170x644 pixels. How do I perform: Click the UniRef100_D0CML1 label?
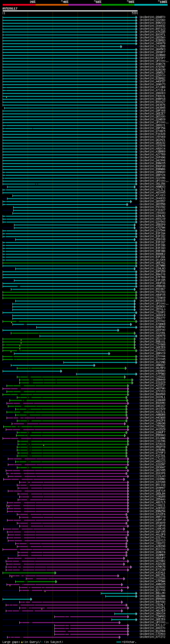pos(152,397)
